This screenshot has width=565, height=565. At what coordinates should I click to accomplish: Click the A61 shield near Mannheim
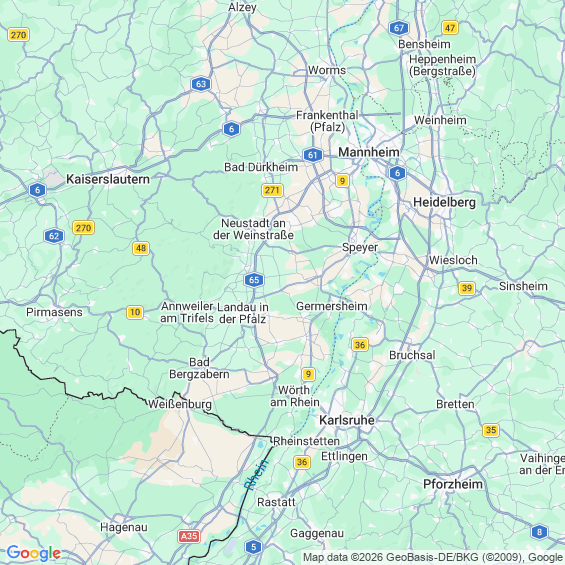pos(313,155)
